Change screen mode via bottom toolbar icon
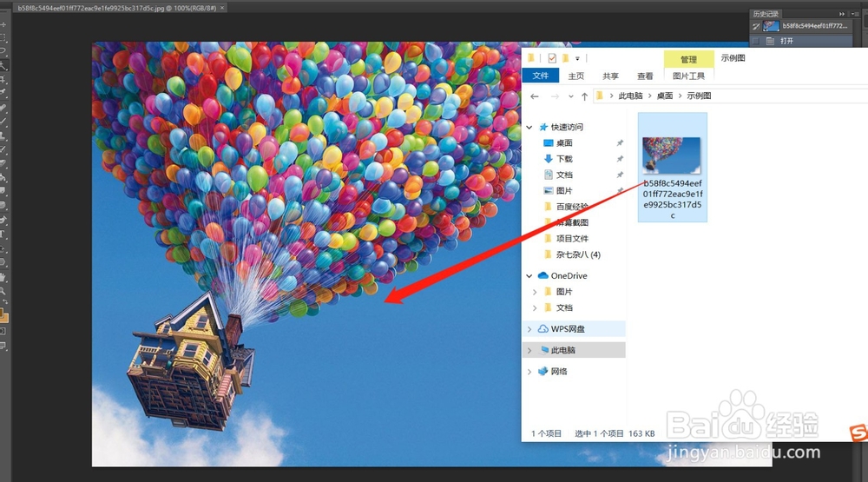The width and height of the screenshot is (868, 482). tap(3, 345)
